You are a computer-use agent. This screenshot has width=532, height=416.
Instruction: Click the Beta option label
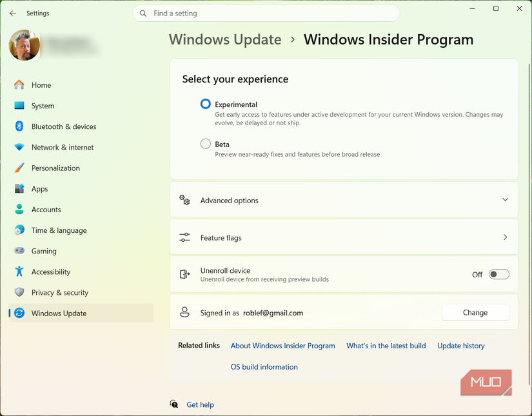222,144
